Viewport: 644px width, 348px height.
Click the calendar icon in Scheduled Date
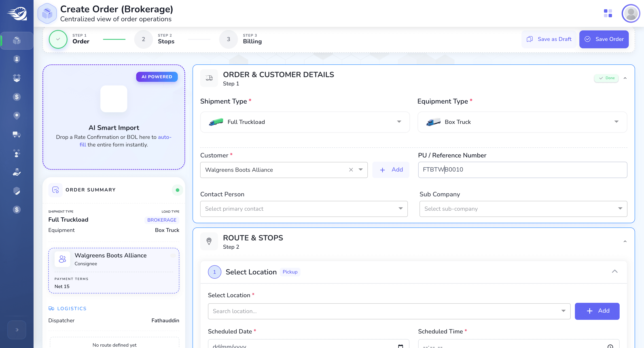[x=400, y=346]
